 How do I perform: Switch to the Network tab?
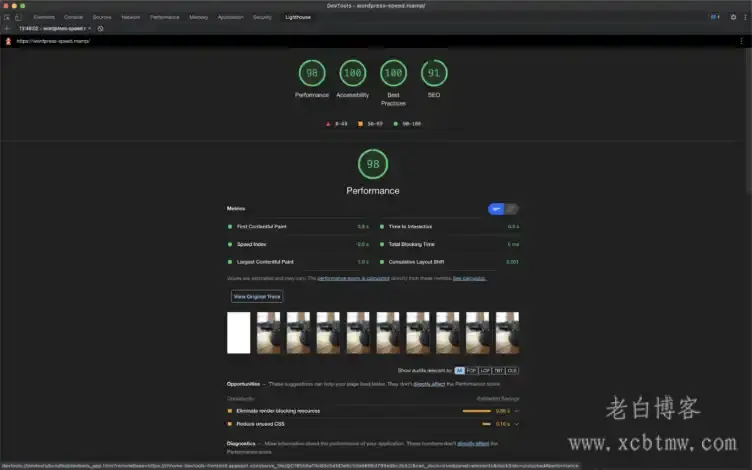coord(131,17)
